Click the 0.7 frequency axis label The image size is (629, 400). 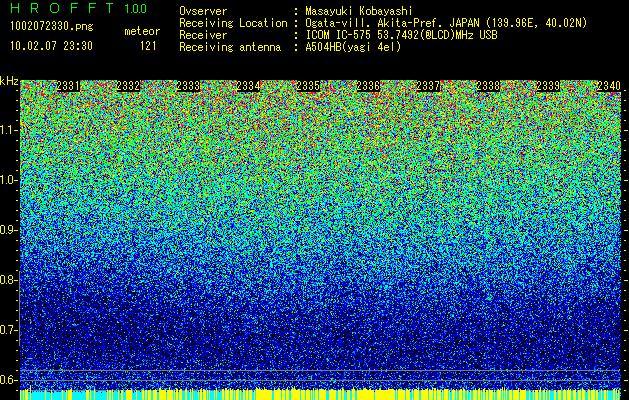(x=9, y=330)
